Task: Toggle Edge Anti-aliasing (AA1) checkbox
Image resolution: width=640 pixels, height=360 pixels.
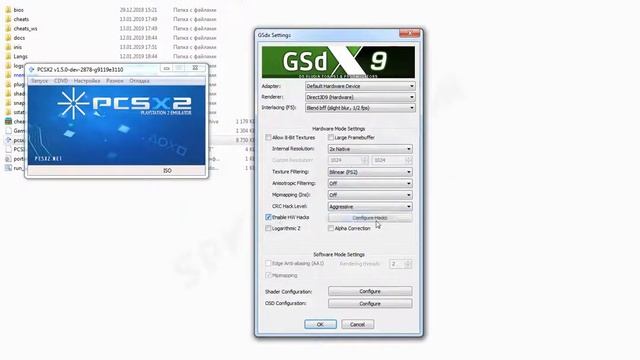Action: click(x=268, y=264)
